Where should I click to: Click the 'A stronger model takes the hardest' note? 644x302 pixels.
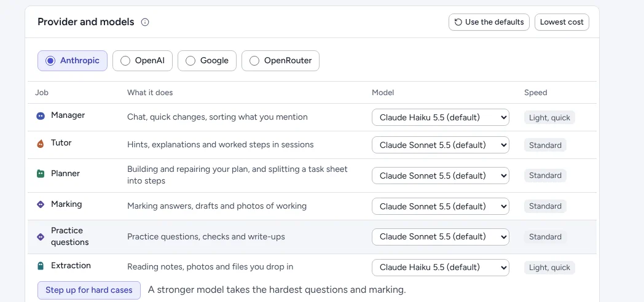277,290
